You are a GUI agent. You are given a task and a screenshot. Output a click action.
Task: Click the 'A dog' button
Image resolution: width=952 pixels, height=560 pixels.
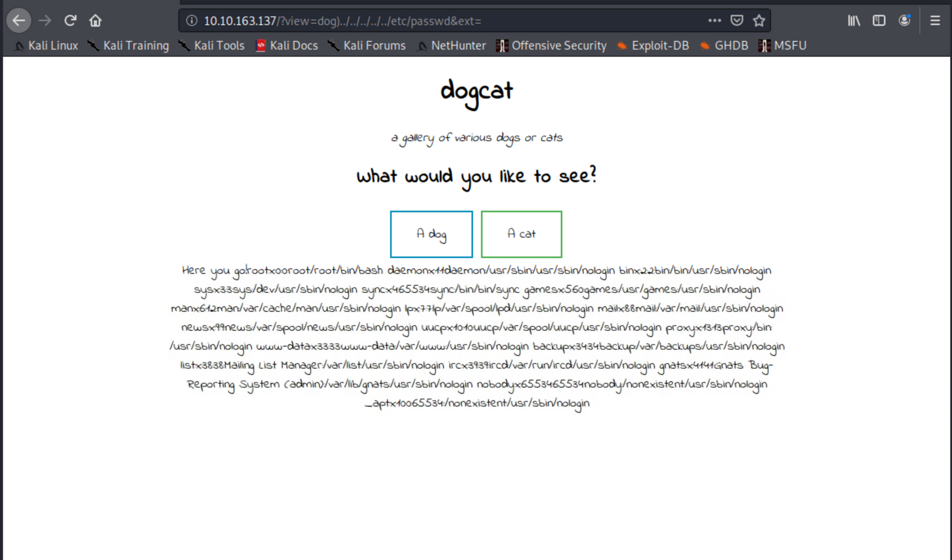[431, 234]
